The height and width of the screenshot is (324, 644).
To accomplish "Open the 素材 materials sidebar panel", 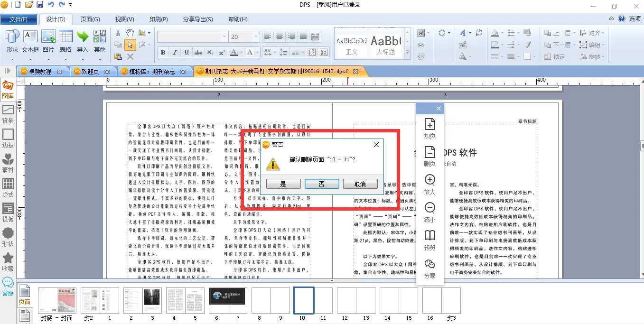I will pyautogui.click(x=8, y=164).
